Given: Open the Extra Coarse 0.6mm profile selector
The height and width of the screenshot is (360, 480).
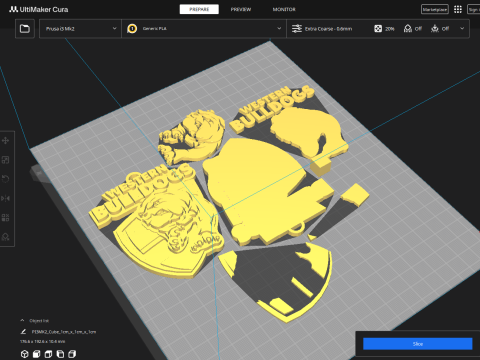Looking at the screenshot, I should [x=328, y=29].
